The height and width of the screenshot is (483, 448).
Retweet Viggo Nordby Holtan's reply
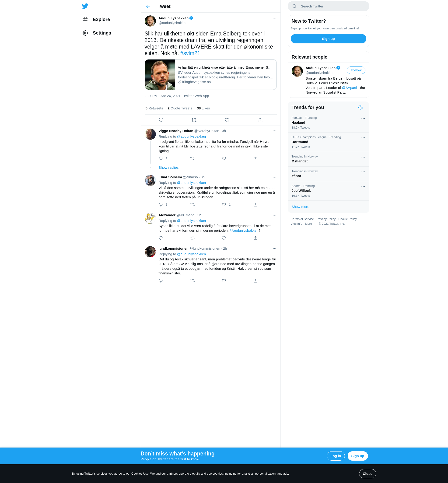pyautogui.click(x=192, y=159)
